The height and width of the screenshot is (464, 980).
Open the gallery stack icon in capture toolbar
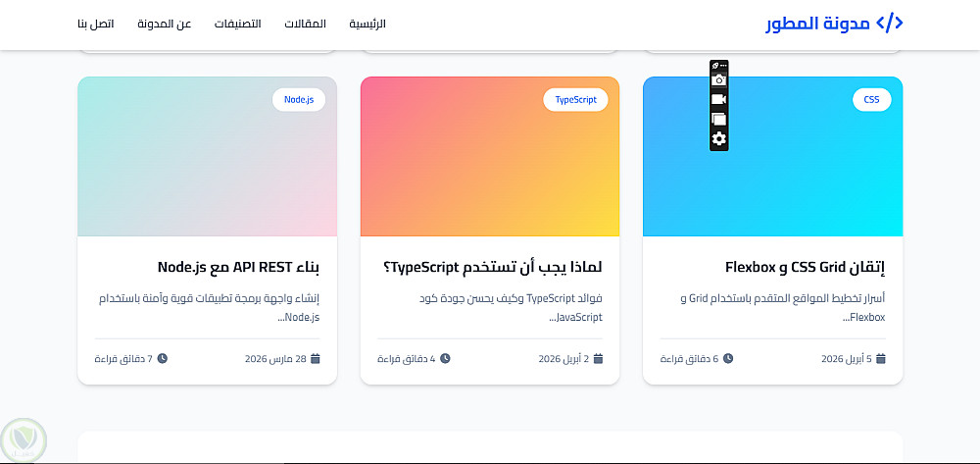pos(718,119)
